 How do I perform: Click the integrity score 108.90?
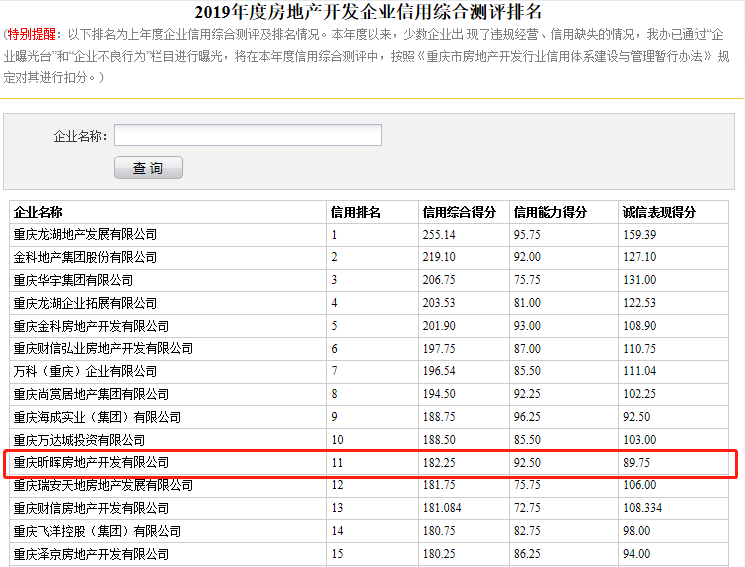[640, 326]
